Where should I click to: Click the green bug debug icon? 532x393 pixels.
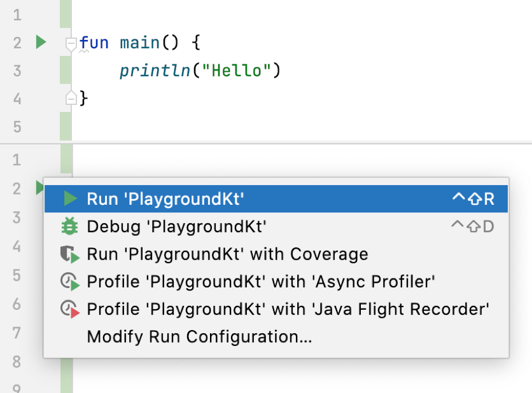(69, 226)
